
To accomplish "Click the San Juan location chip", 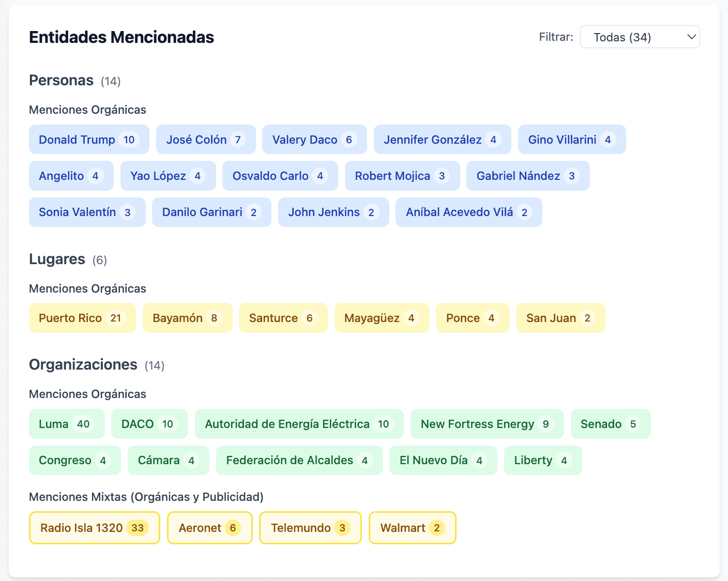I will pos(560,318).
